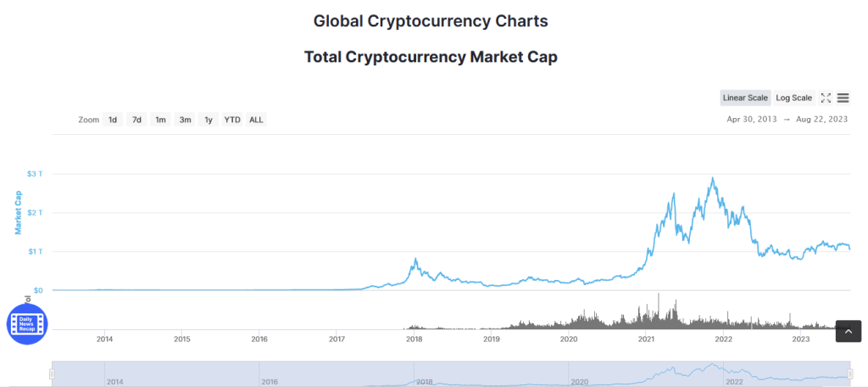
Task: Set zoom range to 1y
Action: click(x=209, y=119)
